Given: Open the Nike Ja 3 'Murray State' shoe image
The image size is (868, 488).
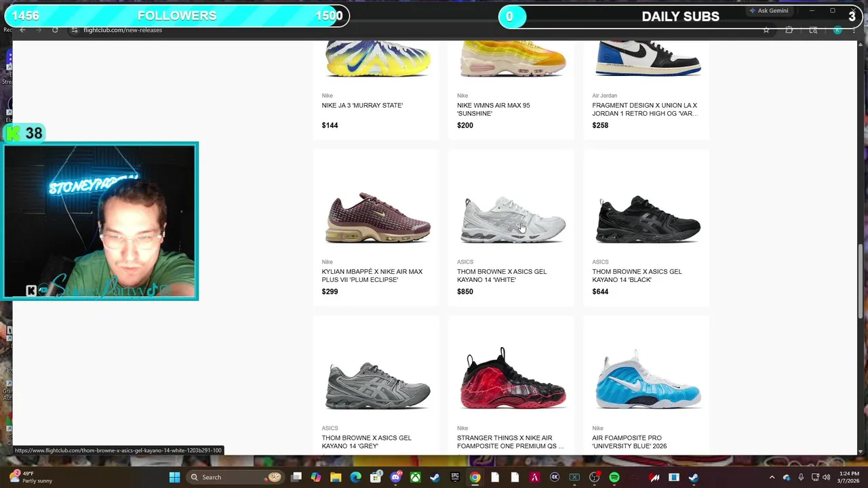Looking at the screenshot, I should (378, 59).
